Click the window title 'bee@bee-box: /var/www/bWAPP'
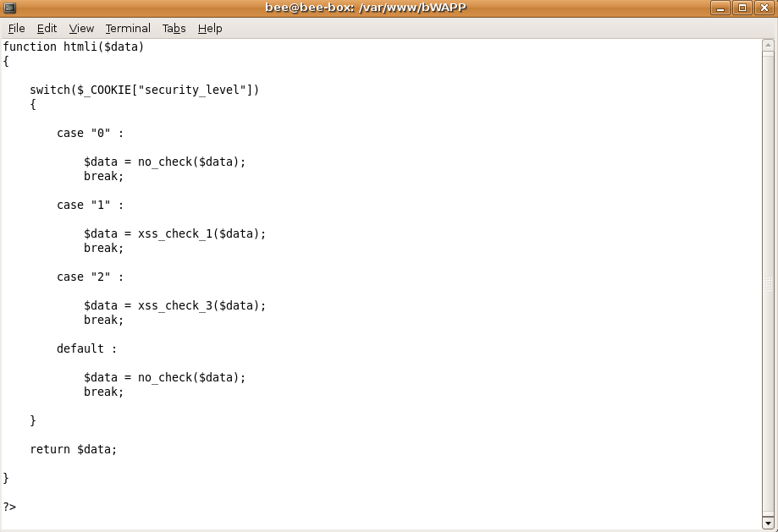The width and height of the screenshot is (778, 532). 366,8
